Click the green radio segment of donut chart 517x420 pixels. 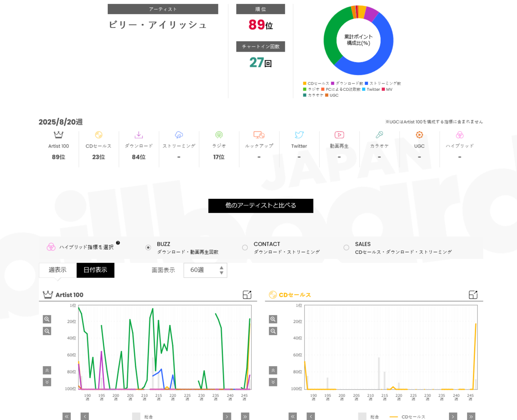pos(331,37)
